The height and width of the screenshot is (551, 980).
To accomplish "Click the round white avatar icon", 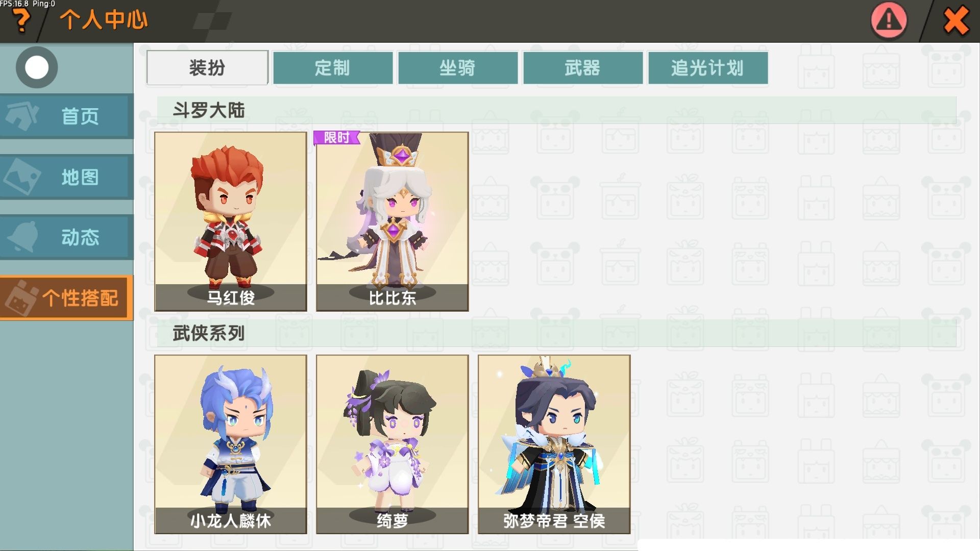I will [x=37, y=67].
